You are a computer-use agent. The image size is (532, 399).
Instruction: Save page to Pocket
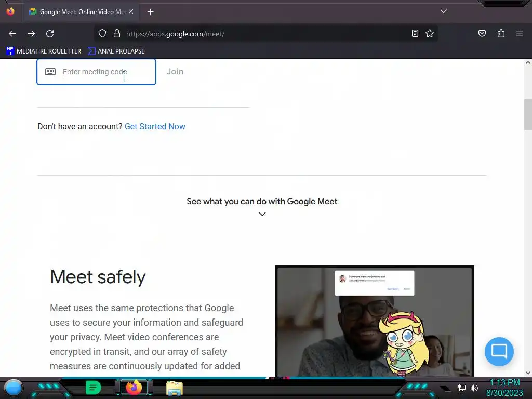(x=482, y=33)
